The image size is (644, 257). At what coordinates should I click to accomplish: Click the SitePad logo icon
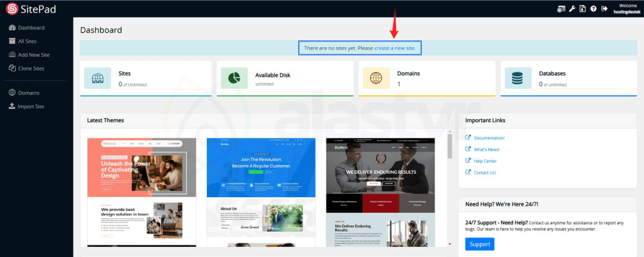click(11, 9)
